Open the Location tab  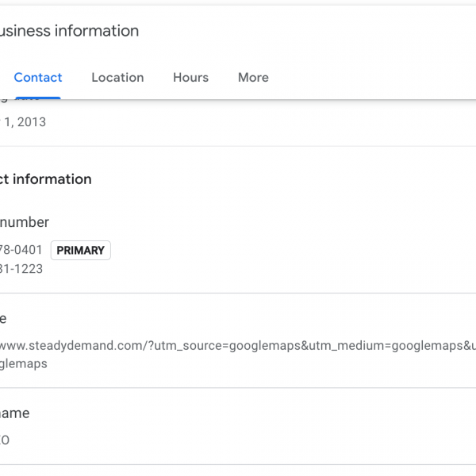tap(117, 78)
